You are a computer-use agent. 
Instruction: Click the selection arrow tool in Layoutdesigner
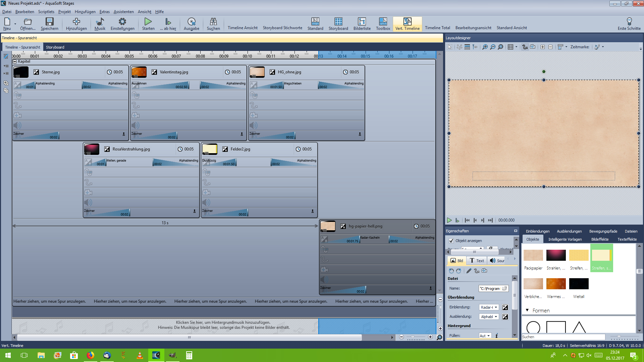click(449, 47)
